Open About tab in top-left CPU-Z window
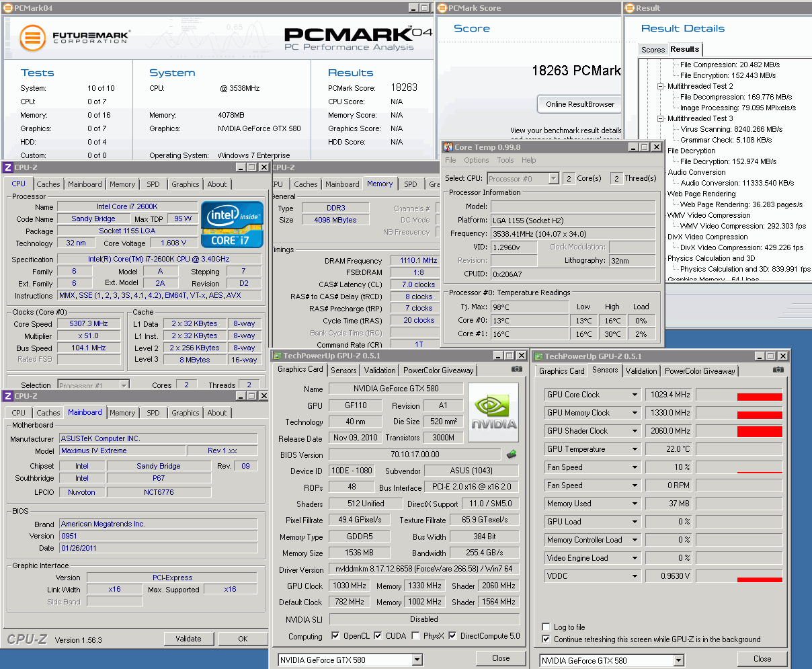Image resolution: width=812 pixels, height=669 pixels. point(216,184)
